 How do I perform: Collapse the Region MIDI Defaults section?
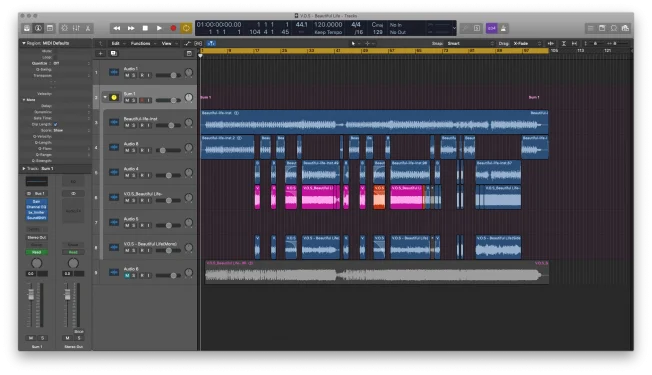24,43
